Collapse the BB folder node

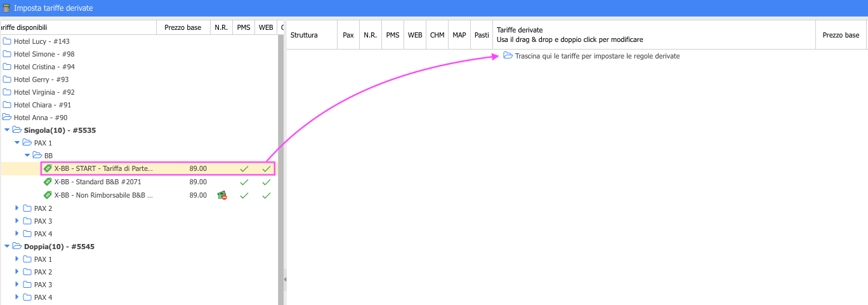(27, 155)
